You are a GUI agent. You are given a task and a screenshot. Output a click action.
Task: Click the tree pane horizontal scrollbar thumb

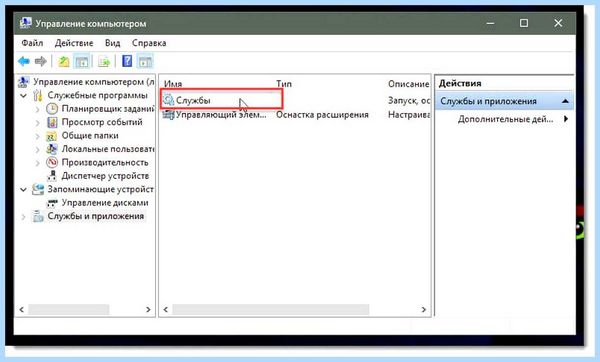69,309
